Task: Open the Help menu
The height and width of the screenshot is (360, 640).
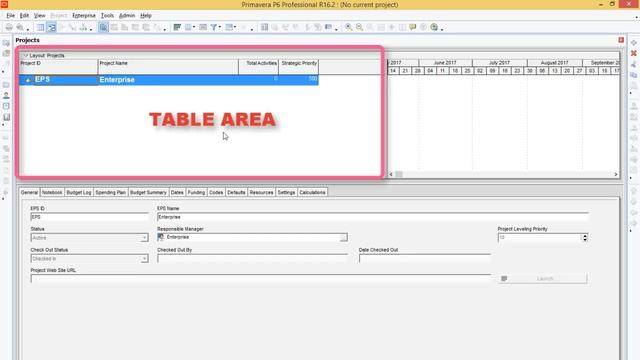Action: pyautogui.click(x=146, y=16)
